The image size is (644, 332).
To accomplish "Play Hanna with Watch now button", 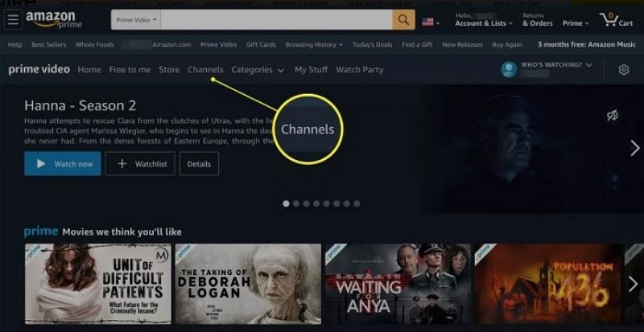I will click(63, 164).
